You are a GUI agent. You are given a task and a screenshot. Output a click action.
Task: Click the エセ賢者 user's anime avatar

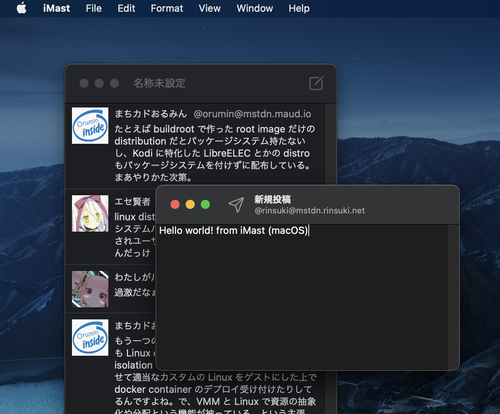90,213
